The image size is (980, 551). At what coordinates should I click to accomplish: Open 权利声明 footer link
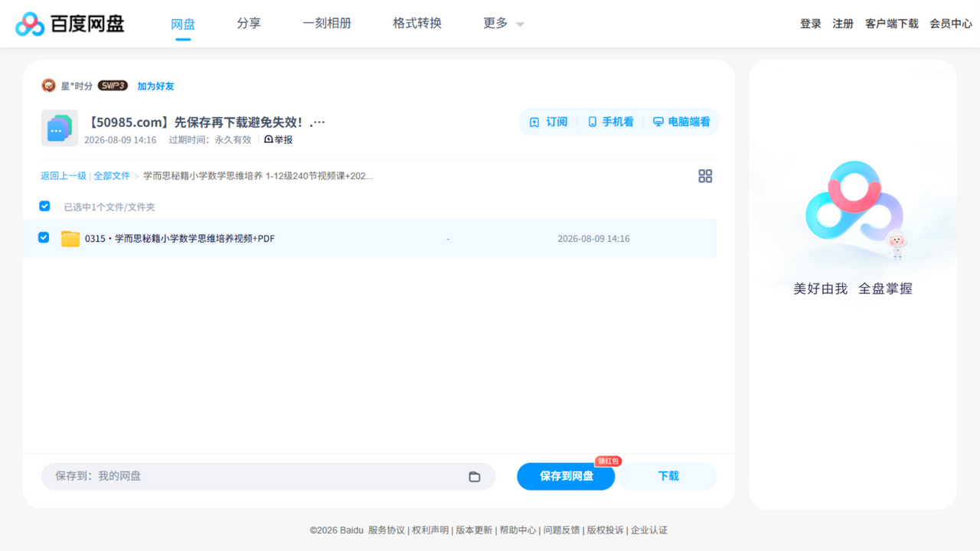pyautogui.click(x=430, y=530)
